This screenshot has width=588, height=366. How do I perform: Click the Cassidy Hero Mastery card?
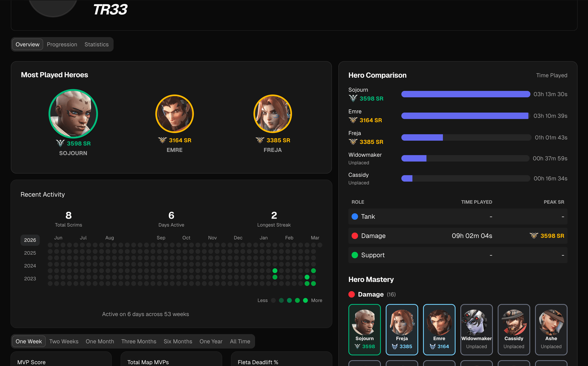[x=514, y=329]
